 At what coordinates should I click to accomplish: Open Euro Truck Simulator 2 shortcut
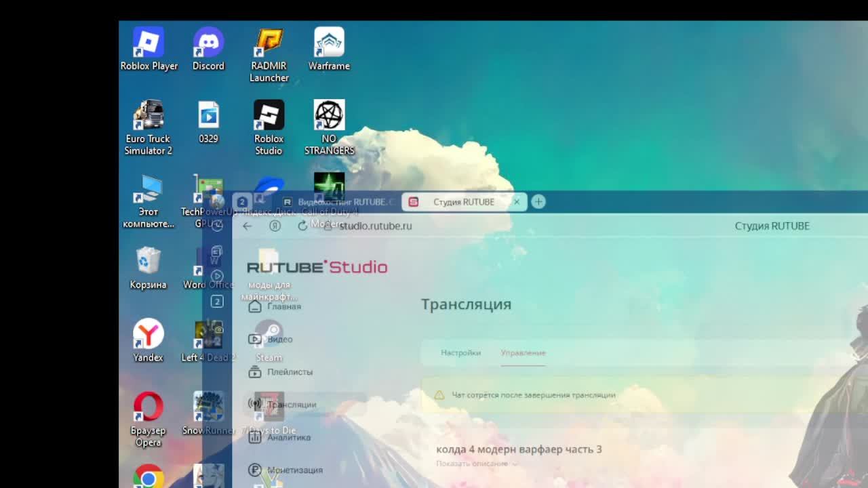(149, 127)
